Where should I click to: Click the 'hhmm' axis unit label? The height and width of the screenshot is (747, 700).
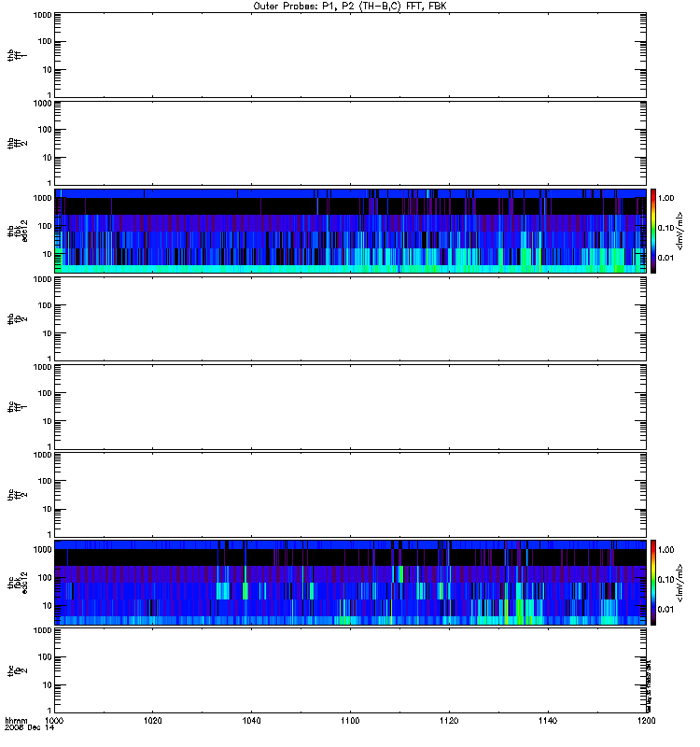click(16, 721)
